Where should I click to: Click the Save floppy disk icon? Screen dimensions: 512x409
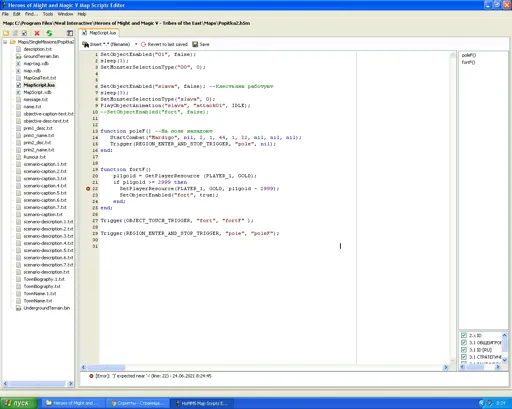195,44
